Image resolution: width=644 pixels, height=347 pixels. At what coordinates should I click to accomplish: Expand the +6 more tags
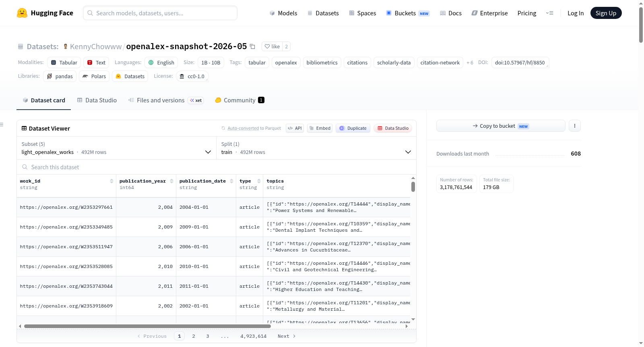click(470, 62)
